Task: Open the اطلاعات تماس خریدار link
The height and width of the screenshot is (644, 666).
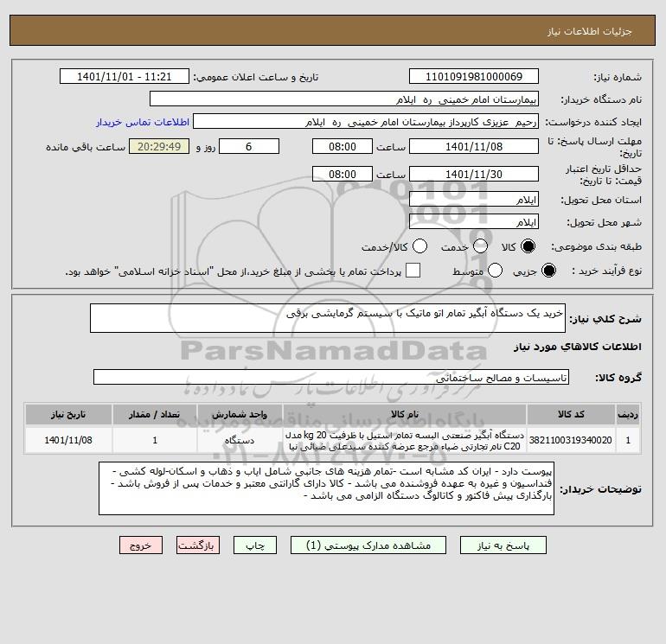Action: coord(143,122)
